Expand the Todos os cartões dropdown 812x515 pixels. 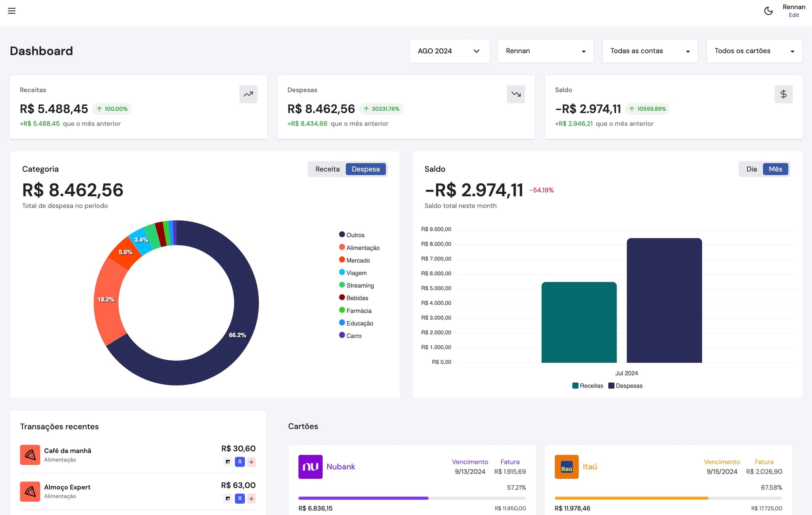[754, 51]
